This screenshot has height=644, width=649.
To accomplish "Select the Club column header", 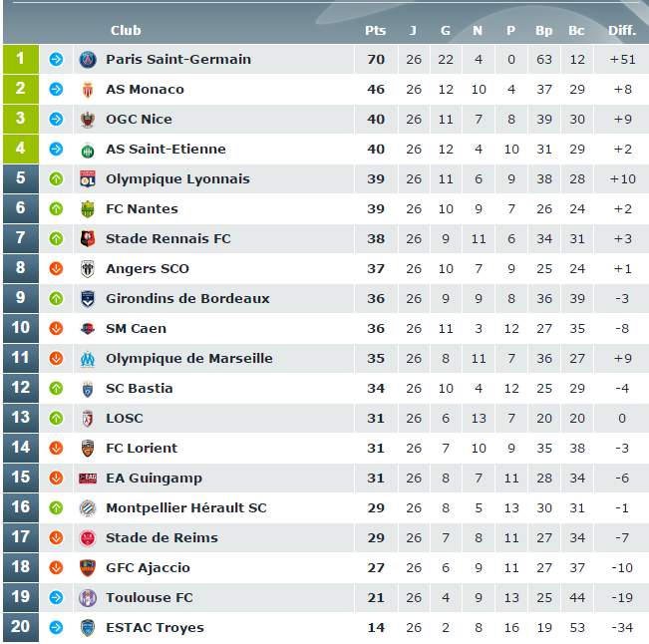I will 126,31.
